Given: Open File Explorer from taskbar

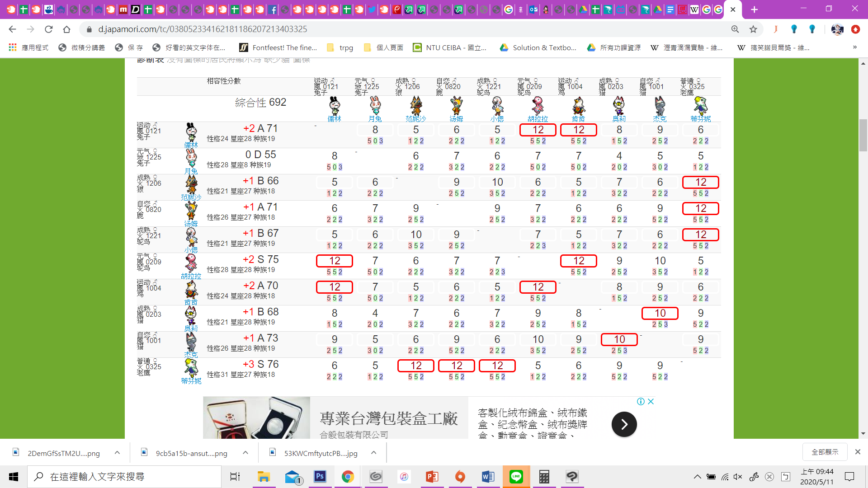Looking at the screenshot, I should click(264, 477).
